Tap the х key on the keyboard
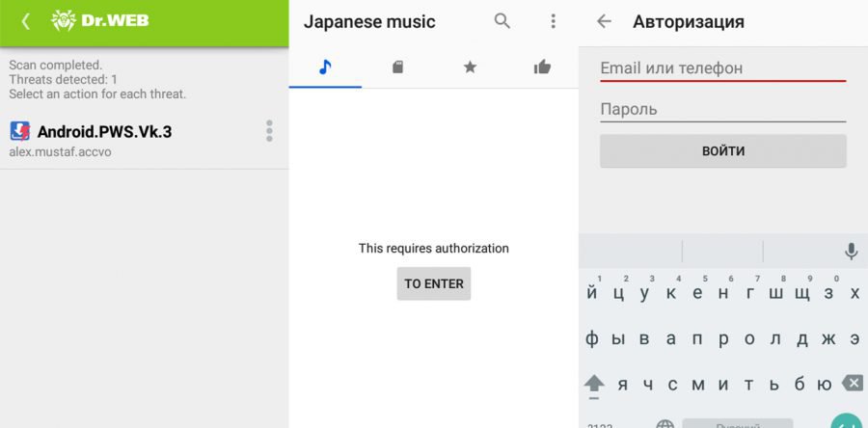Viewport: 868px width, 428px height. pos(854,293)
